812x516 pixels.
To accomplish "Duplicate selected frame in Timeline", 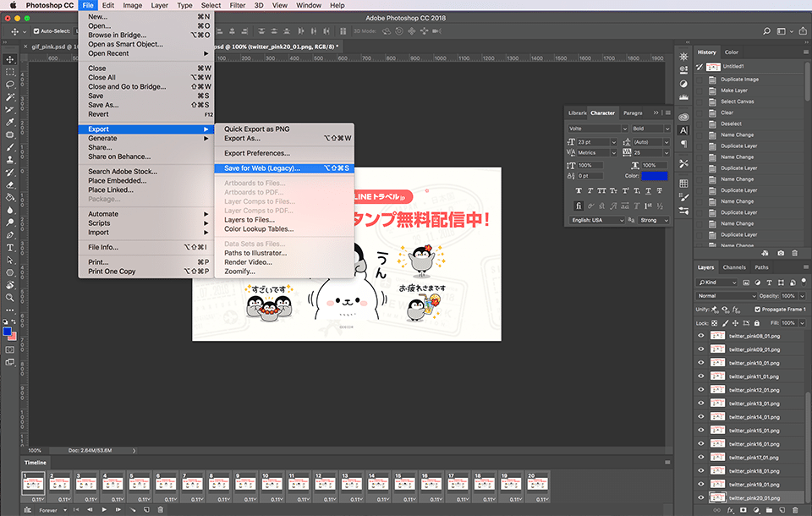I will pos(146,510).
